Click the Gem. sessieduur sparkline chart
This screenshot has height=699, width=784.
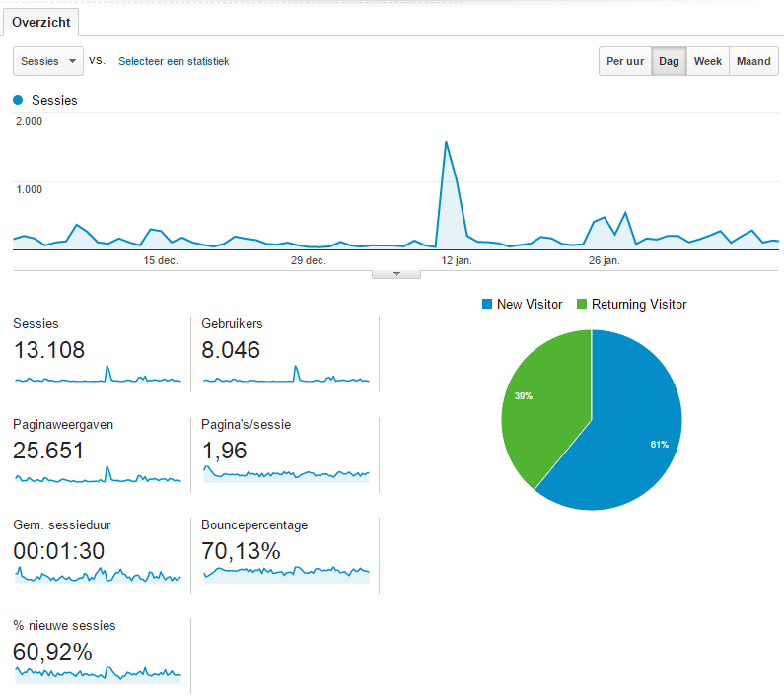click(98, 574)
